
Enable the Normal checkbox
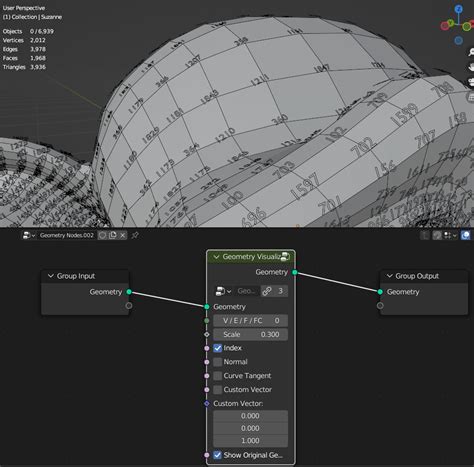218,362
